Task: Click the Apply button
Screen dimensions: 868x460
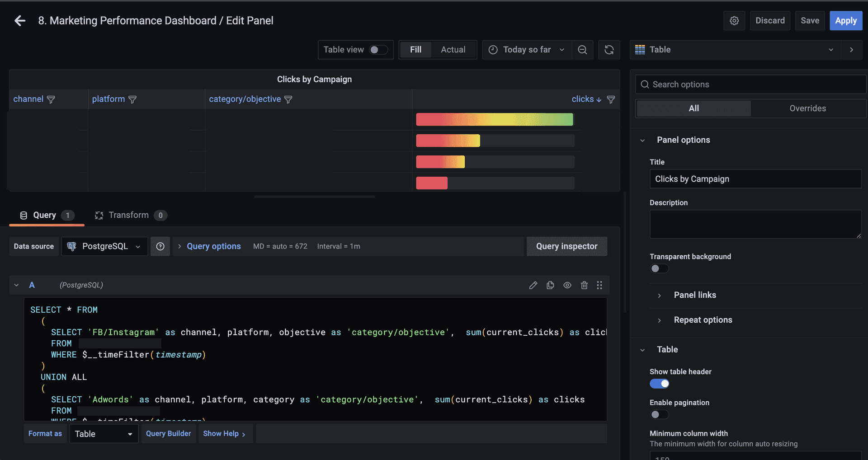Action: 845,21
